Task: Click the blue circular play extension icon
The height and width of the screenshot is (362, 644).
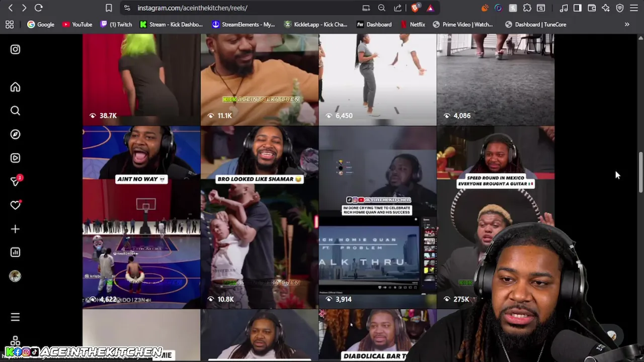Action: 499,8
